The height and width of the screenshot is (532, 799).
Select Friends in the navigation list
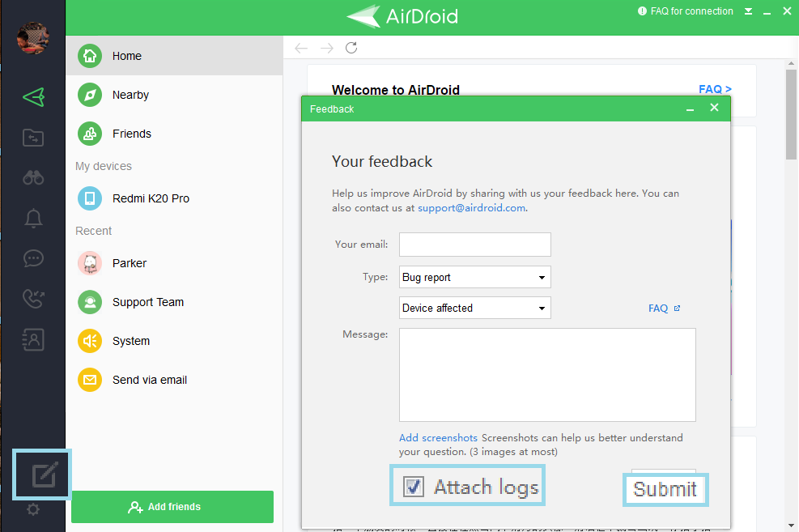(131, 134)
